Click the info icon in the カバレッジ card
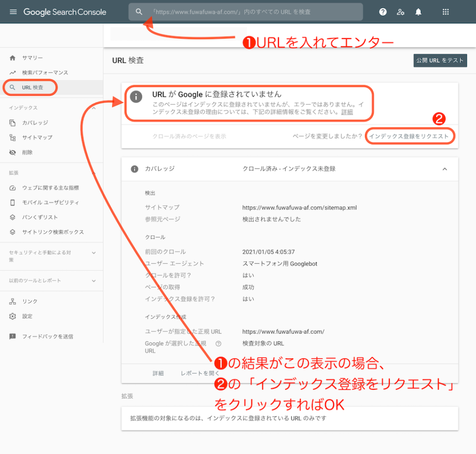The height and width of the screenshot is (454, 476). coord(135,169)
